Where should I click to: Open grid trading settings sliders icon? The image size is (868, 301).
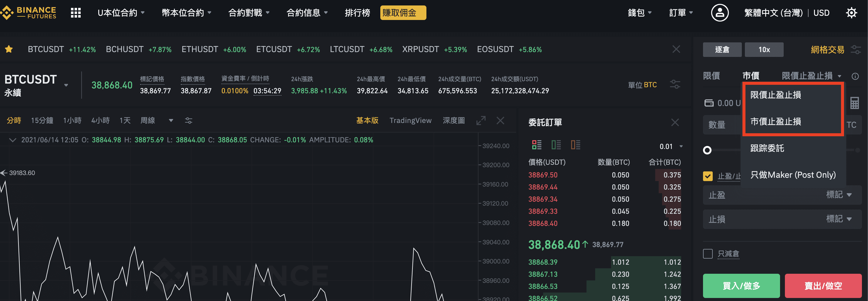pyautogui.click(x=856, y=50)
